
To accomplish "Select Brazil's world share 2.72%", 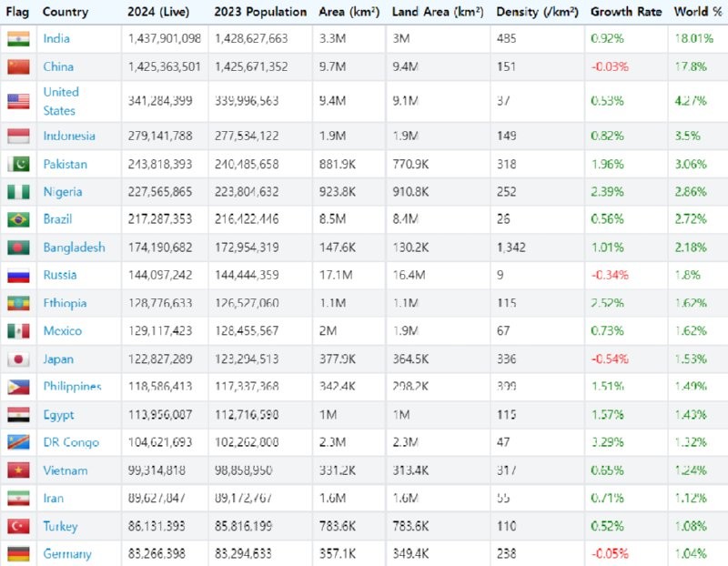I will pyautogui.click(x=691, y=219).
